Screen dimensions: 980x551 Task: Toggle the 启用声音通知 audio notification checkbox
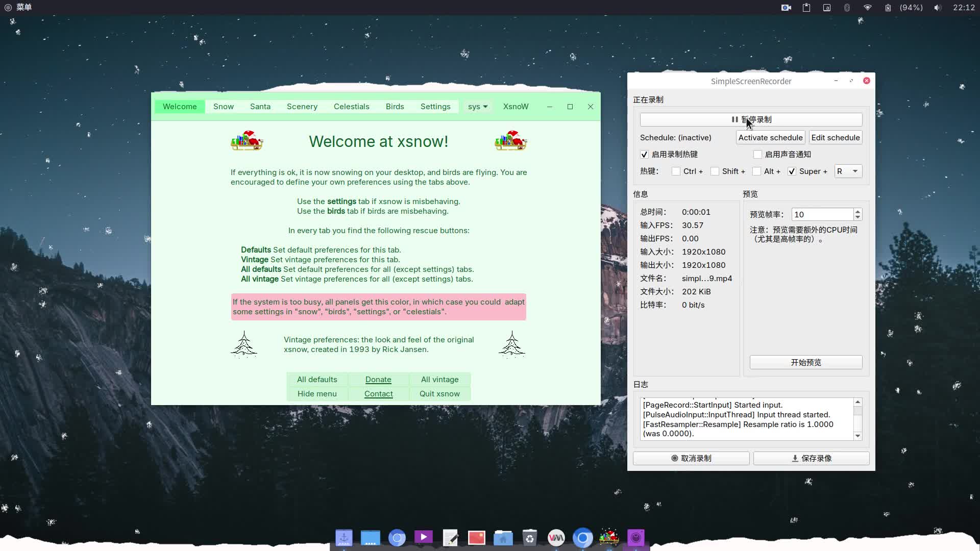(757, 154)
